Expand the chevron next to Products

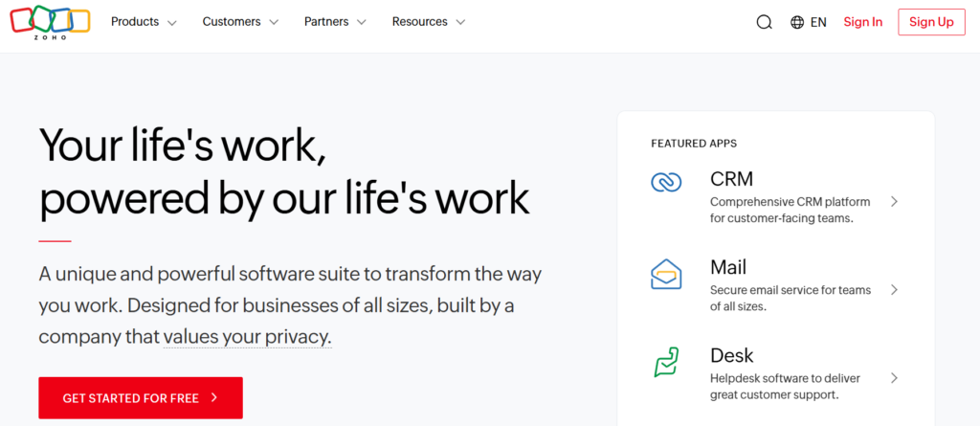coord(172,23)
